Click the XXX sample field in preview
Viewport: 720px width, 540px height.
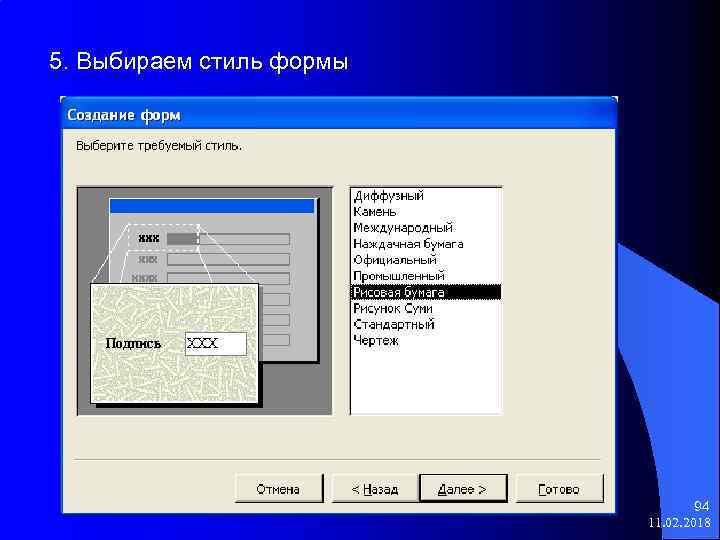(216, 343)
